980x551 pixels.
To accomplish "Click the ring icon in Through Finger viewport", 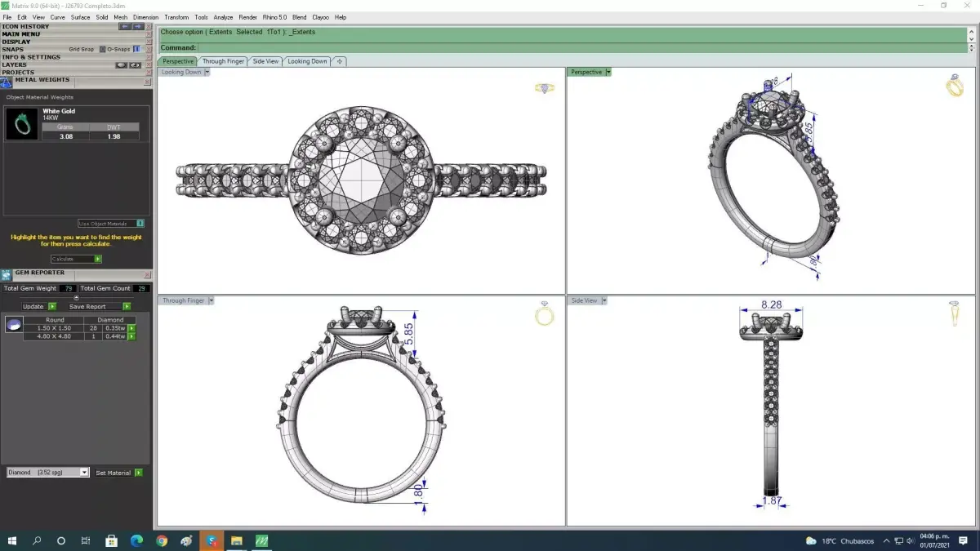I will click(x=545, y=314).
